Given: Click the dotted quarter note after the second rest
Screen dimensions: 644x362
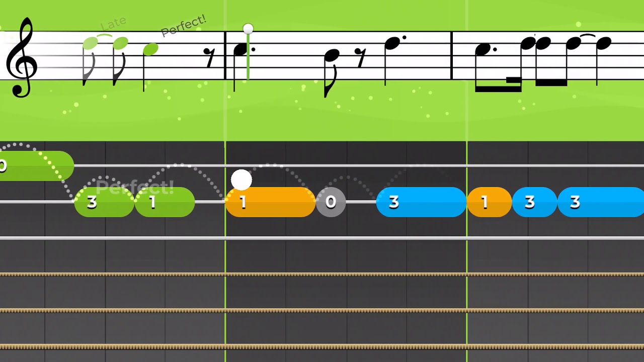Looking at the screenshot, I should pos(394,60).
